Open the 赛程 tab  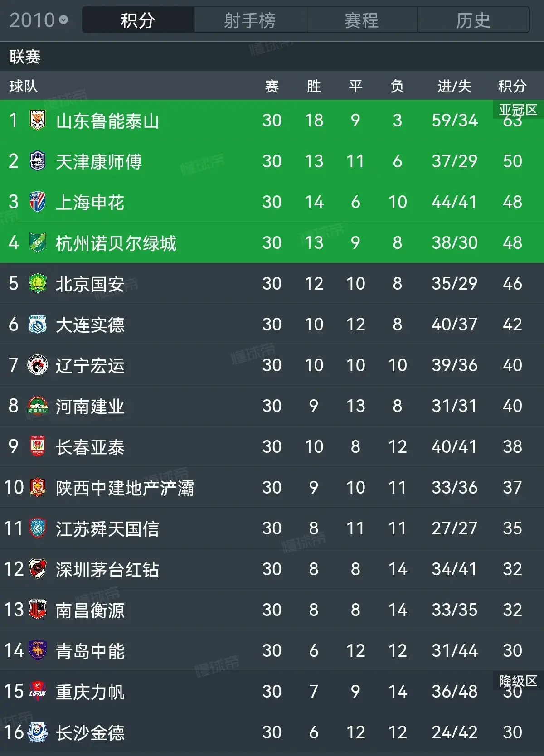[x=361, y=20]
